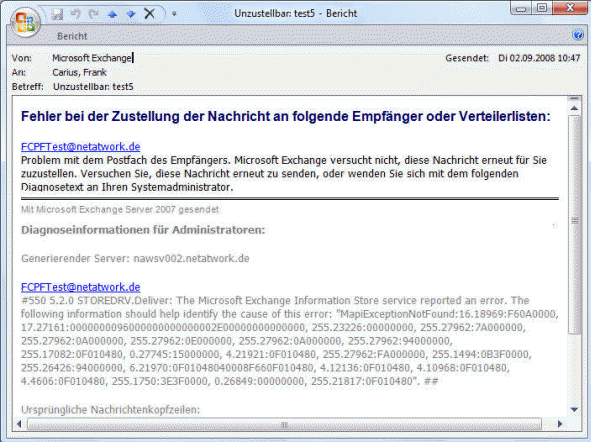The image size is (591, 442).
Task: Click the first FCPFTest@netatwork.de link
Action: tap(81, 147)
